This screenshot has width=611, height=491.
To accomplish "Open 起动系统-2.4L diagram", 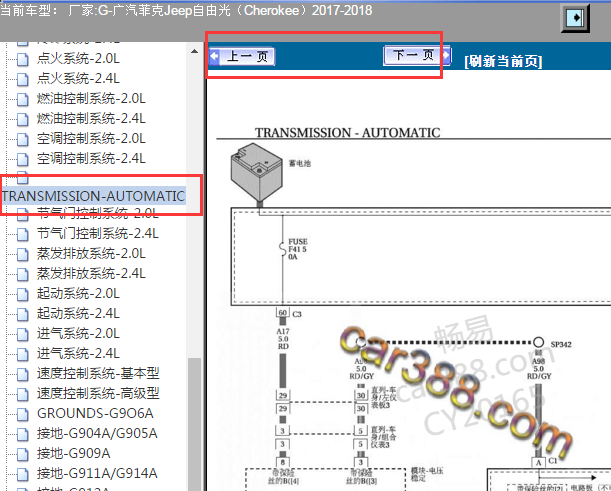I will pyautogui.click(x=78, y=313).
